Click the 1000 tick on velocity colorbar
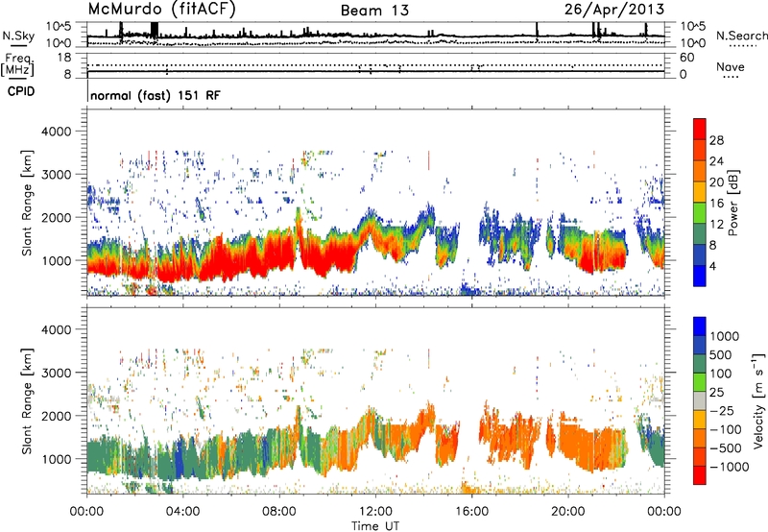Image resolution: width=768 pixels, height=532 pixels. click(724, 336)
